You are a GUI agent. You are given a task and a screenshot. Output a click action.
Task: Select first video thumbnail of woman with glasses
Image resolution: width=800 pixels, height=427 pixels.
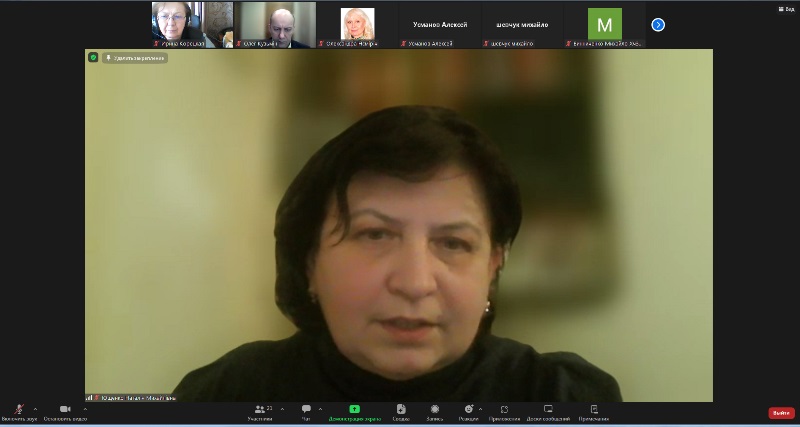(192, 25)
